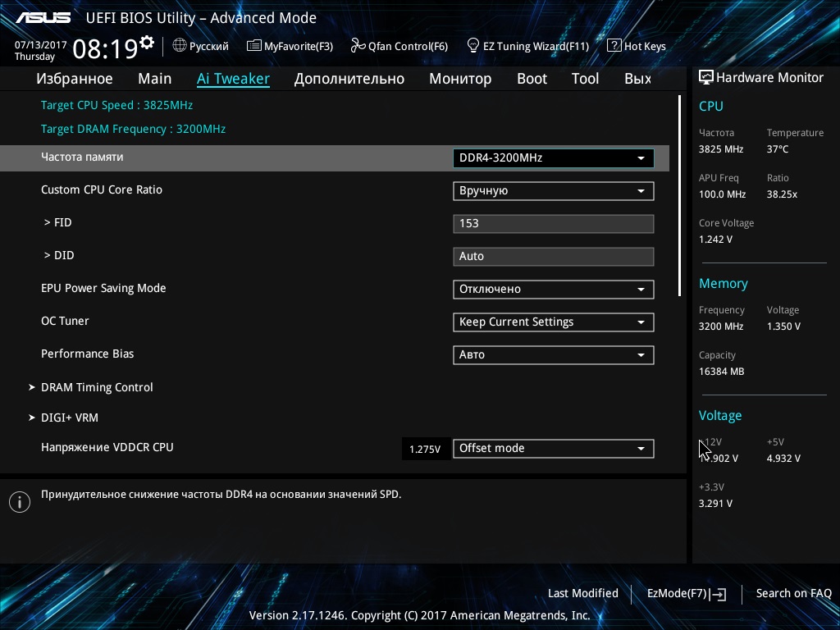
Task: Open the Performance Bias dropdown
Action: click(554, 354)
